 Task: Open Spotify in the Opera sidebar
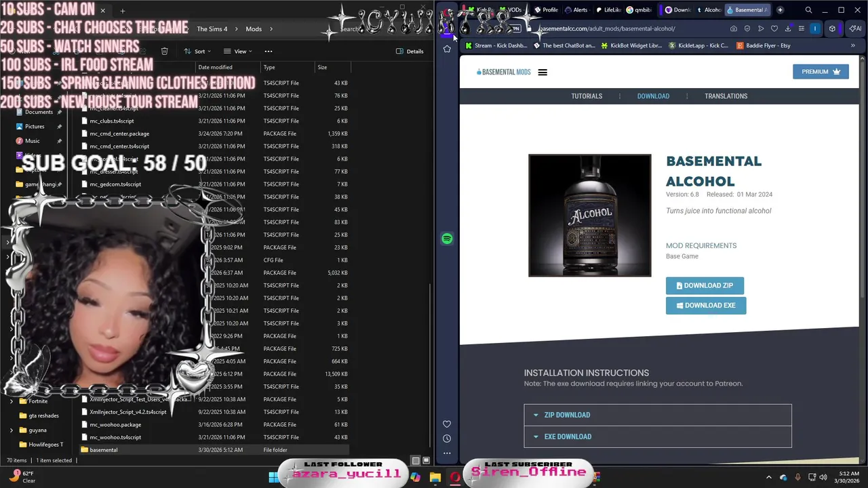point(447,239)
